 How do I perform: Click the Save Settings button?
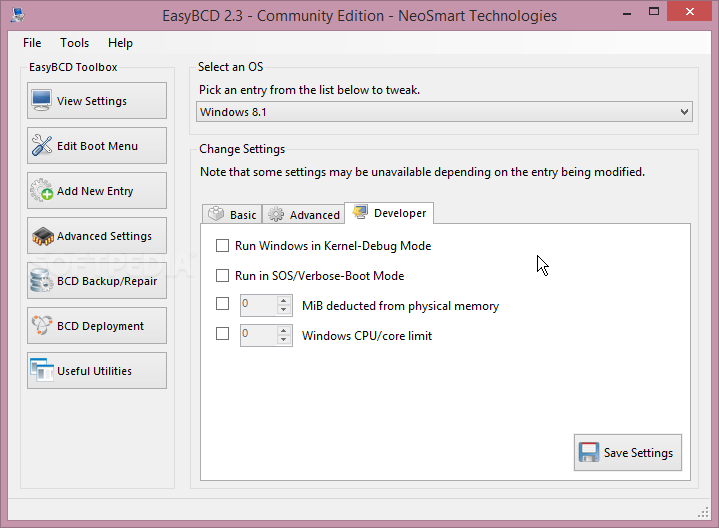pos(628,452)
